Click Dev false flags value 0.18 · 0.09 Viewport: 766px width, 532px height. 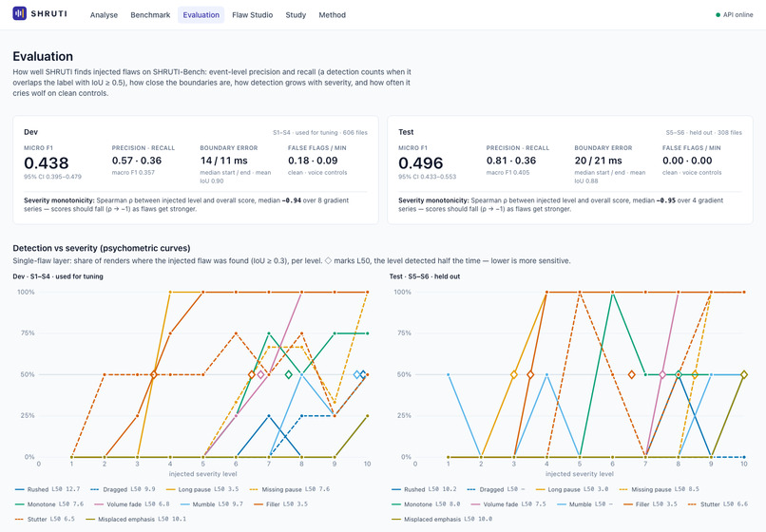coord(313,161)
